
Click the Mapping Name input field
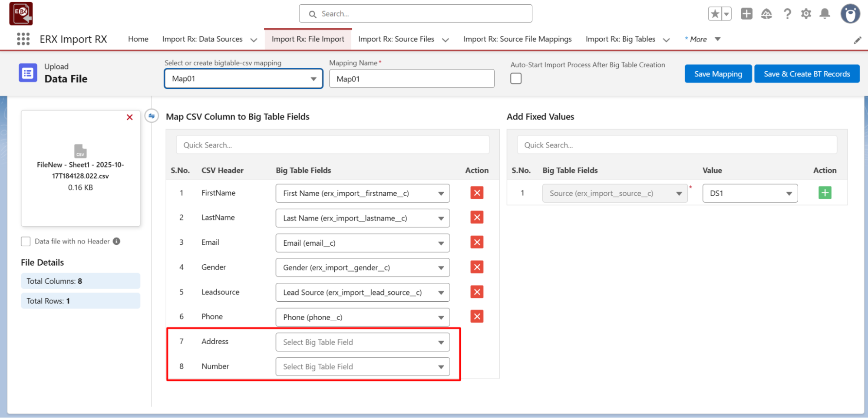click(x=411, y=79)
